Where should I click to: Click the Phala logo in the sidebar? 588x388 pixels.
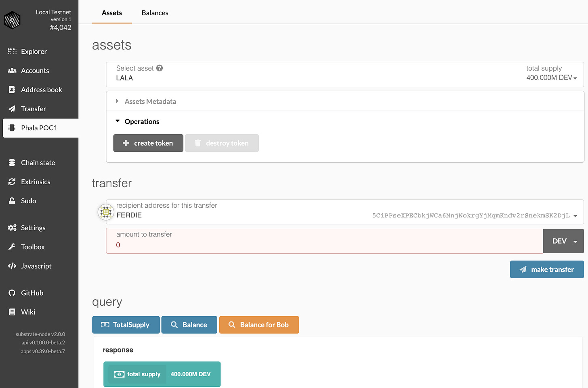(12, 20)
